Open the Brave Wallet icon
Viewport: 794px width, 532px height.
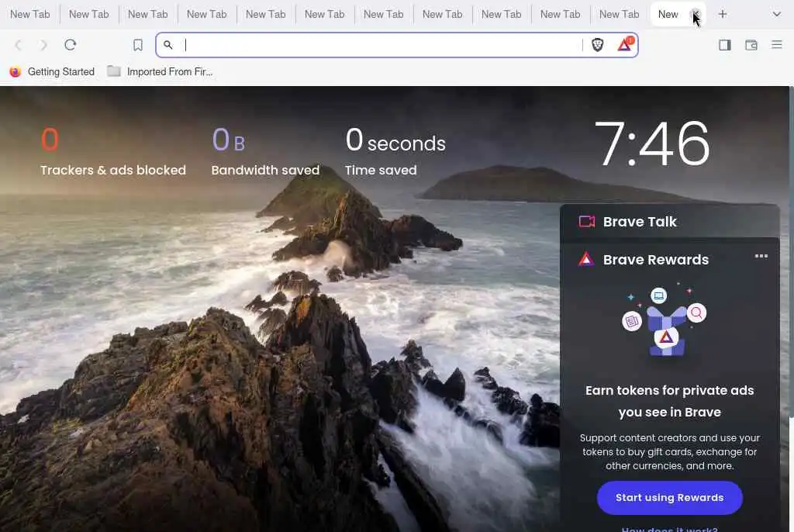[751, 45]
